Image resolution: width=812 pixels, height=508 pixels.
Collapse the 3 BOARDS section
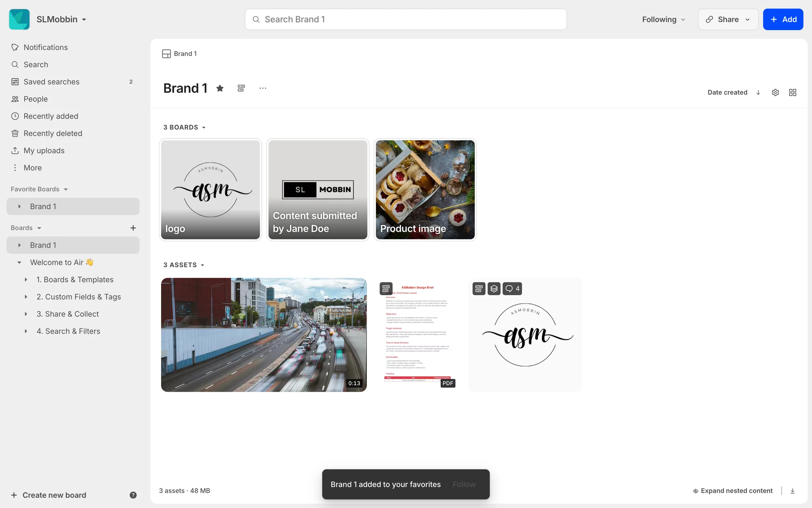pyautogui.click(x=184, y=127)
